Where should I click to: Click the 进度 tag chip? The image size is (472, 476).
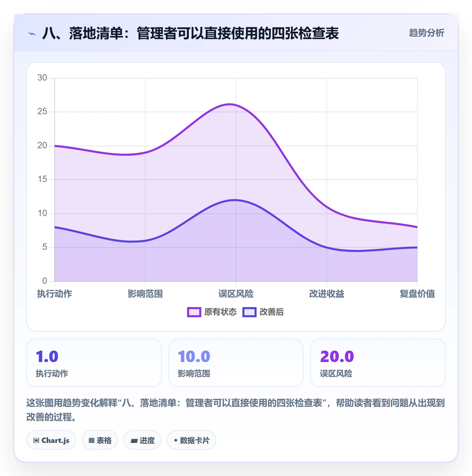142,440
